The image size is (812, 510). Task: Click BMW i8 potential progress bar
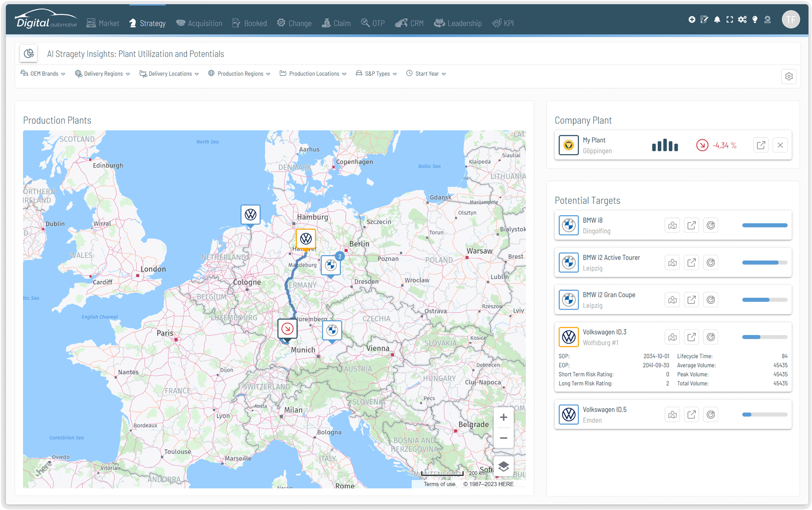pos(765,225)
